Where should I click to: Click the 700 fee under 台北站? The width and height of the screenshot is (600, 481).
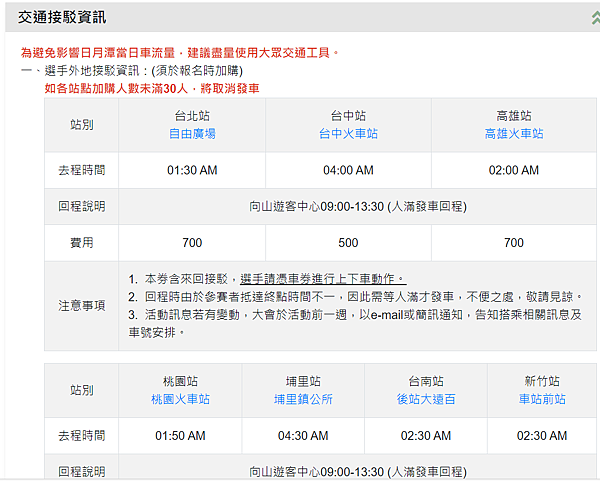(192, 243)
